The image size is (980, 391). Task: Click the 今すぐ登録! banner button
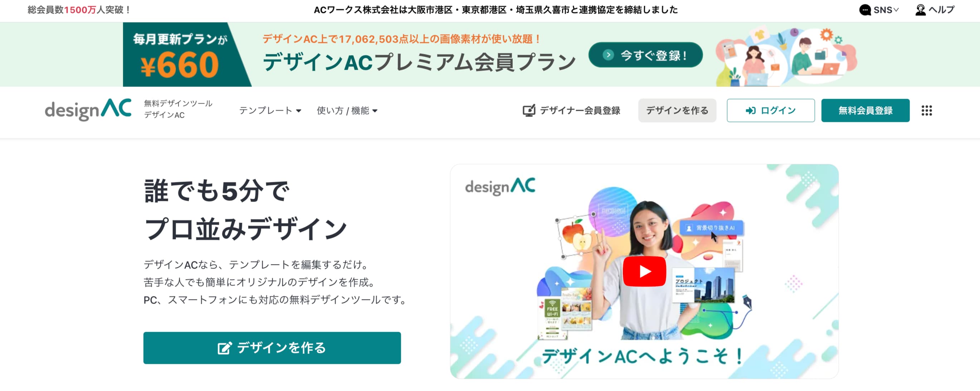tap(645, 55)
